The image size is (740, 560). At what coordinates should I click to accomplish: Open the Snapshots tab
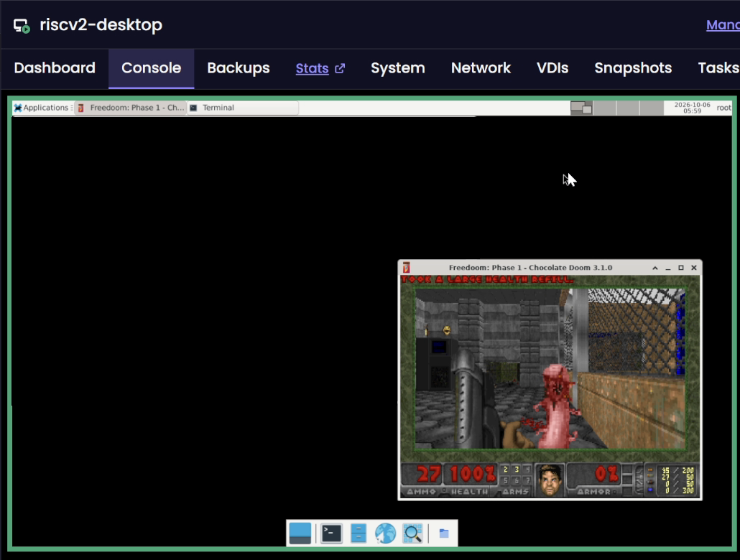[x=633, y=68]
